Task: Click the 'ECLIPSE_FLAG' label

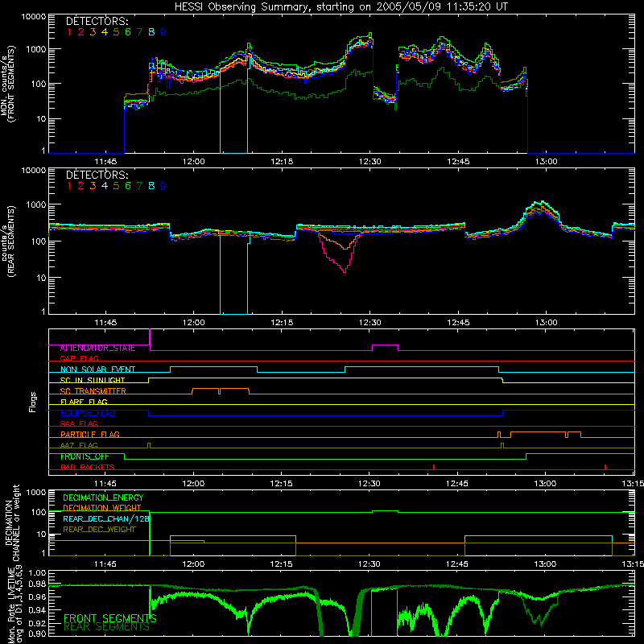Action: (x=88, y=413)
